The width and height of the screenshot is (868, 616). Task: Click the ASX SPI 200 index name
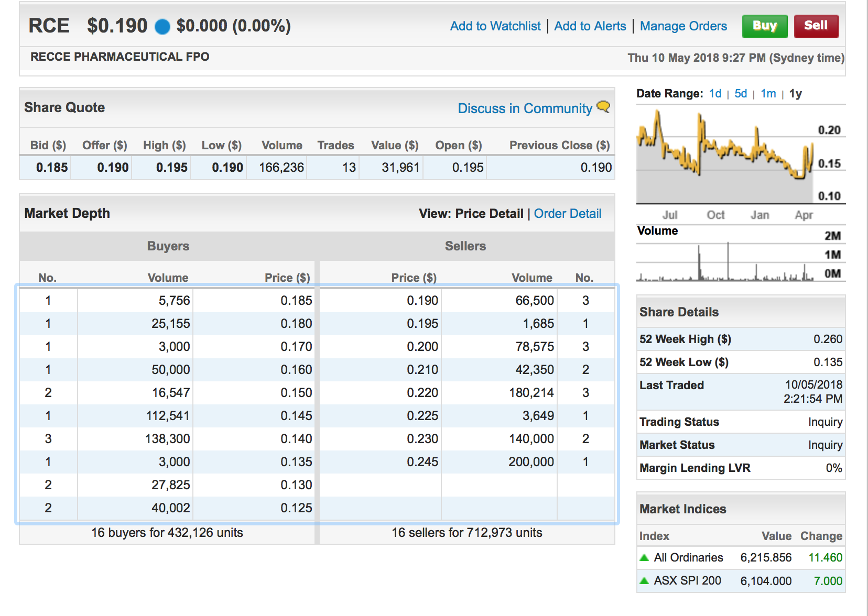click(x=687, y=581)
